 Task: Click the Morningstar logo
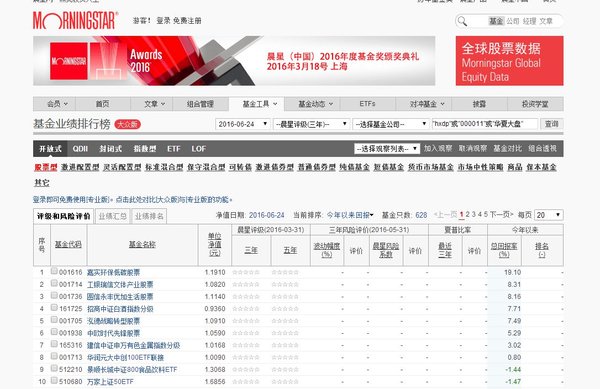pos(75,21)
